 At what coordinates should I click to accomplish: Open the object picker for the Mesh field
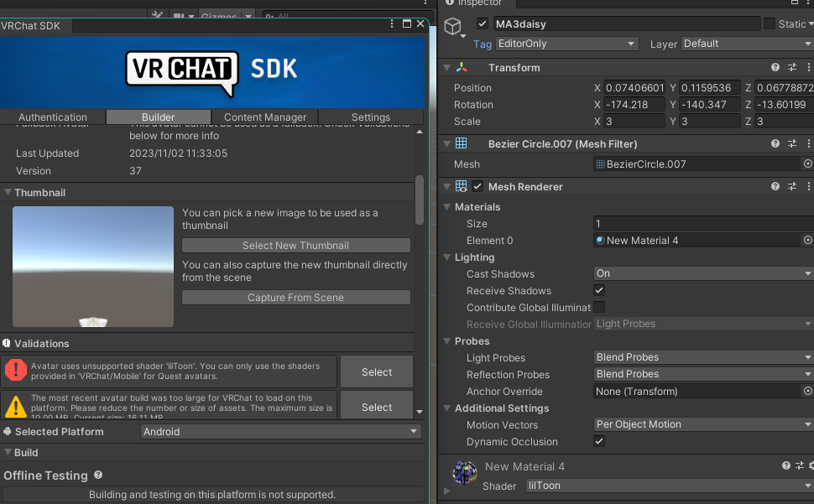(x=808, y=164)
